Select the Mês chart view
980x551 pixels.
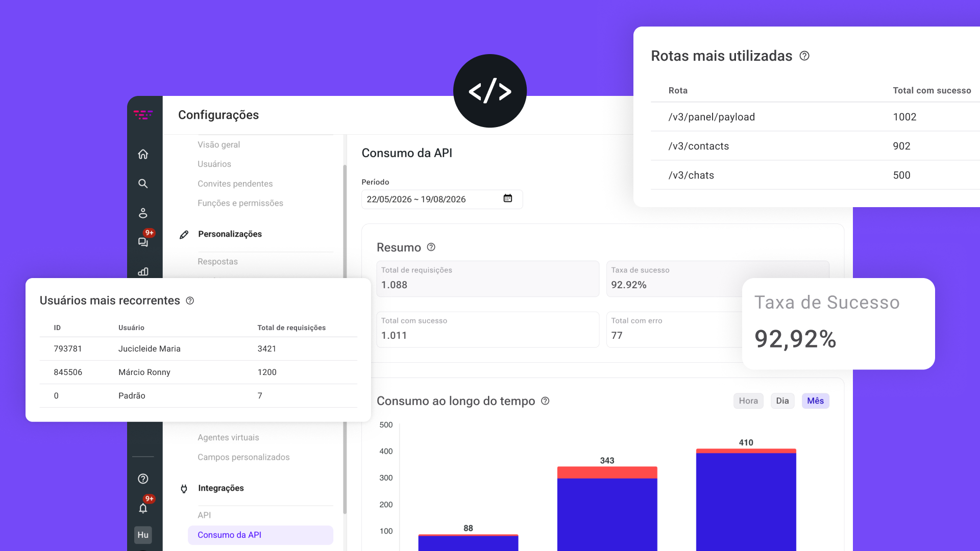pos(816,401)
